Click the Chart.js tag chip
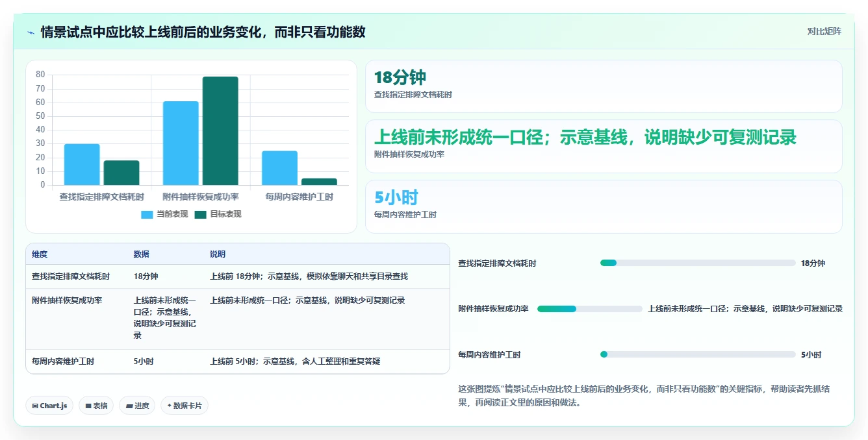The image size is (868, 440). (49, 406)
